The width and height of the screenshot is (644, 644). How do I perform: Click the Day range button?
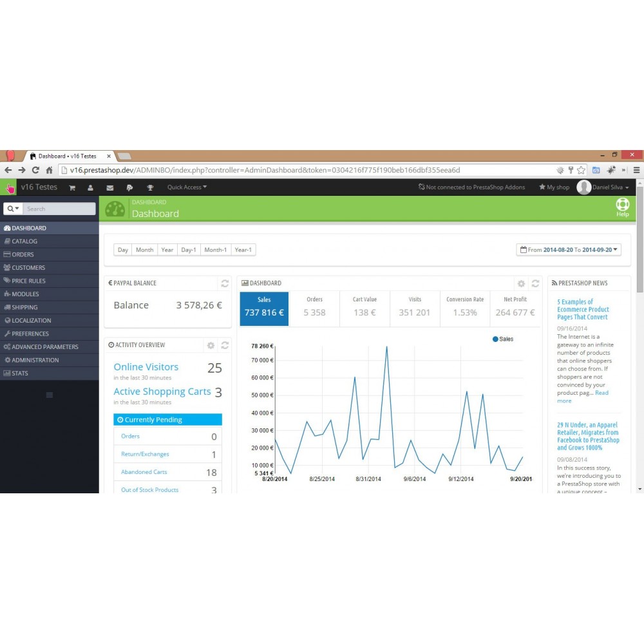click(123, 250)
